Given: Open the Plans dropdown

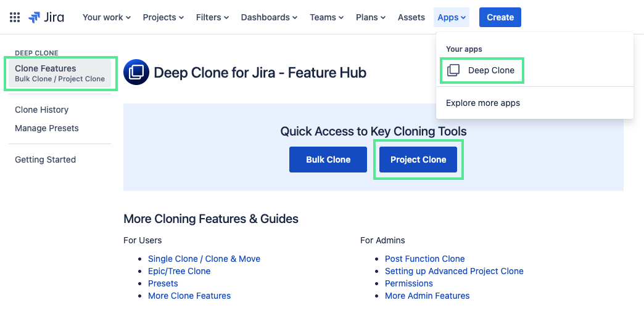Looking at the screenshot, I should (371, 17).
